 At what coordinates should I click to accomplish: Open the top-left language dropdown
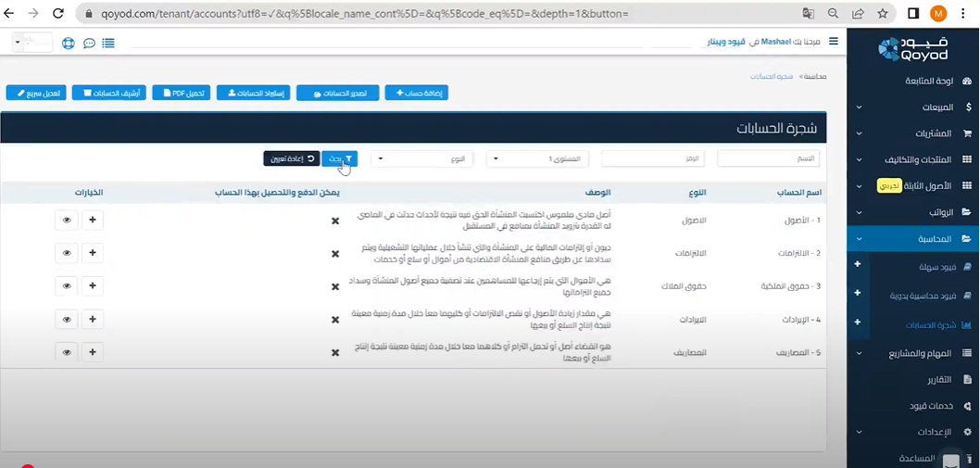(32, 43)
